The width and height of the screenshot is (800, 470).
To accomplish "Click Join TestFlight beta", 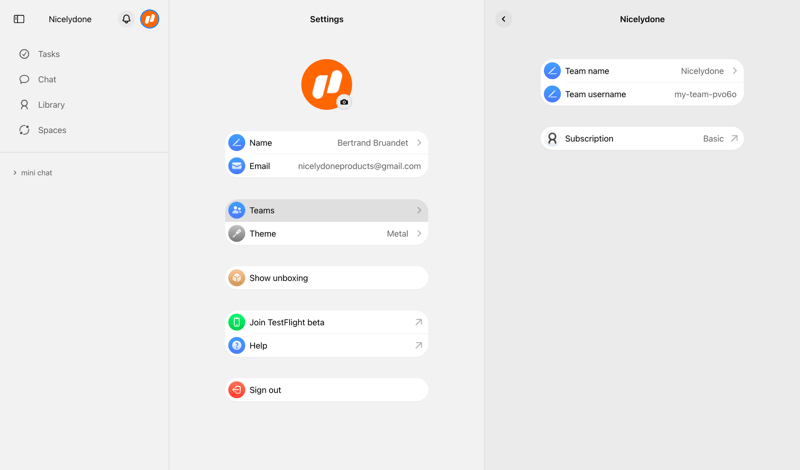I will pyautogui.click(x=327, y=323).
